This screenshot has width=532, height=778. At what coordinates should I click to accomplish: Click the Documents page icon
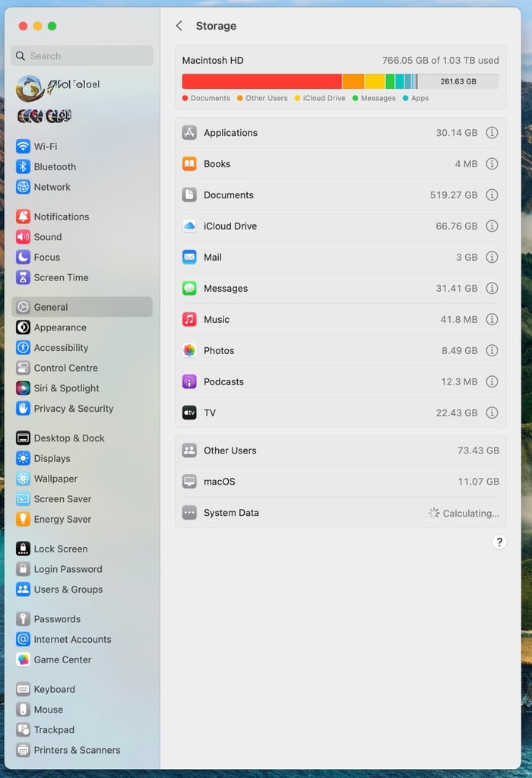click(189, 195)
